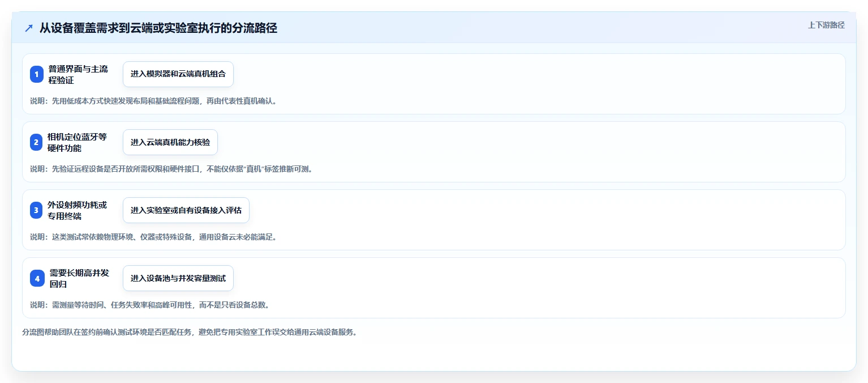868x383 pixels.
Task: Click the step 4 number badge
Action: [37, 278]
